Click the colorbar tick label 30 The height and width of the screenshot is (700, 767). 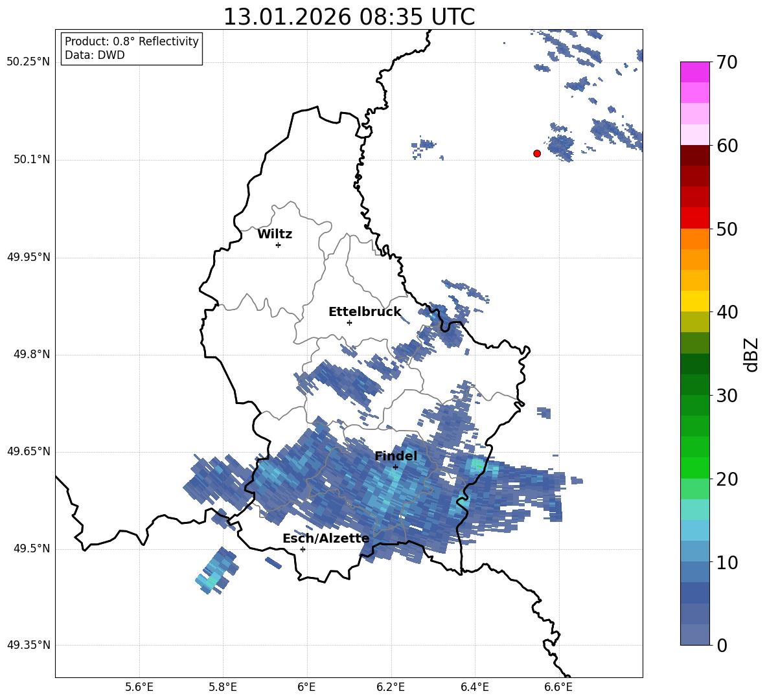pos(727,396)
